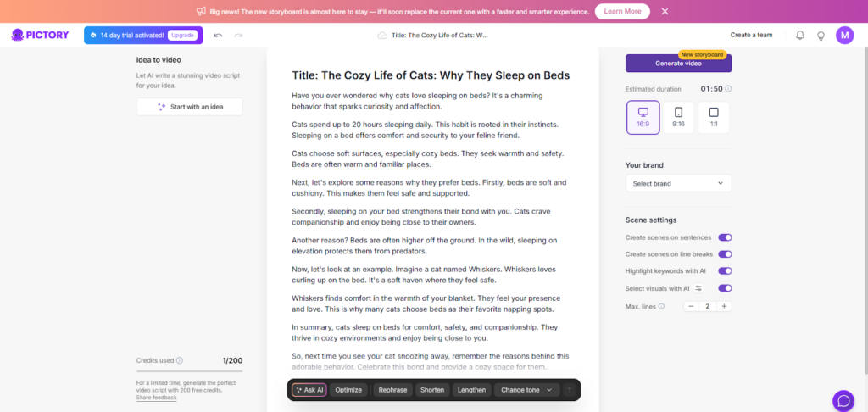This screenshot has height=412, width=868.
Task: Open Select visuals with AI settings icon
Action: [699, 288]
